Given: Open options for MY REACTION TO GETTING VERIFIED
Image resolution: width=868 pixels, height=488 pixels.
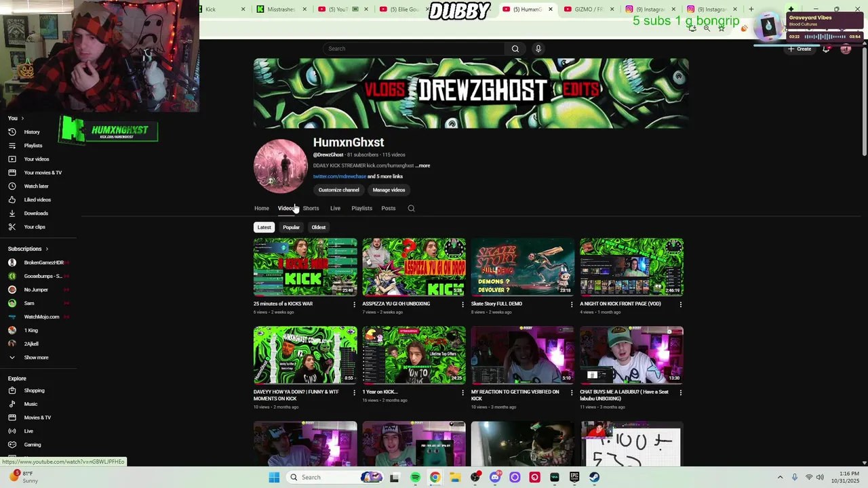Looking at the screenshot, I should point(572,392).
